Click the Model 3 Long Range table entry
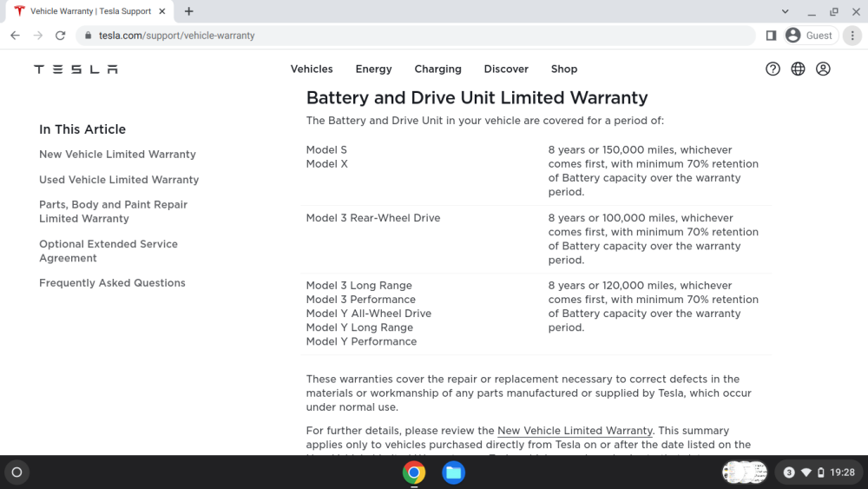 [x=359, y=286]
